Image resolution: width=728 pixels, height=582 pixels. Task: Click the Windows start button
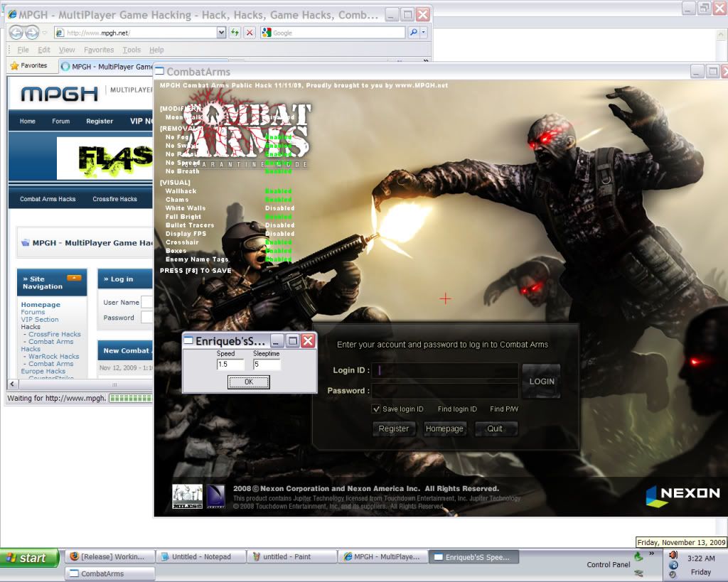tap(28, 557)
